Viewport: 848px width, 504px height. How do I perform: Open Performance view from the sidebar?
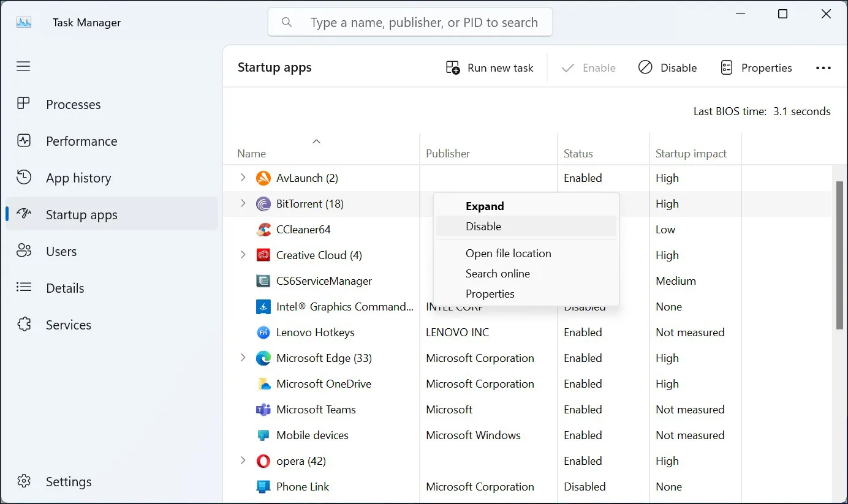(23, 141)
